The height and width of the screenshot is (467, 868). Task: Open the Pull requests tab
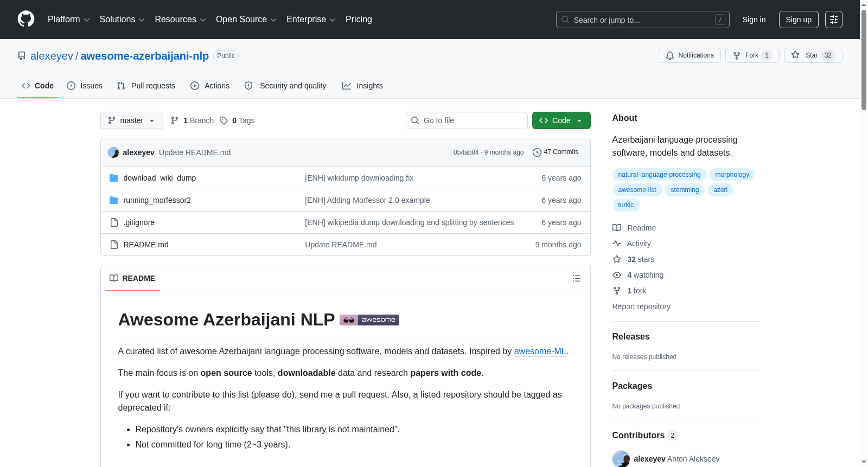[146, 86]
